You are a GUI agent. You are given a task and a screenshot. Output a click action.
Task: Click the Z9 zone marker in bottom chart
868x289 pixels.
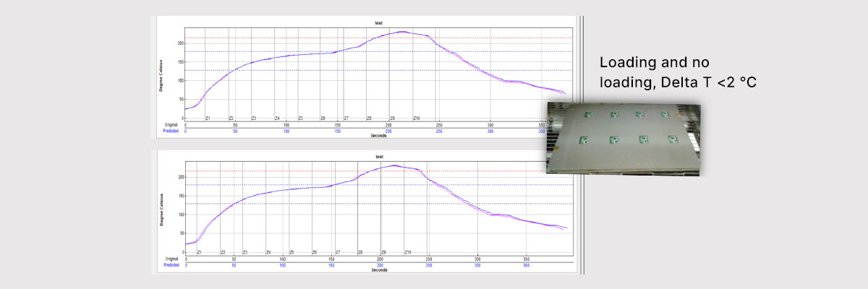tap(384, 252)
